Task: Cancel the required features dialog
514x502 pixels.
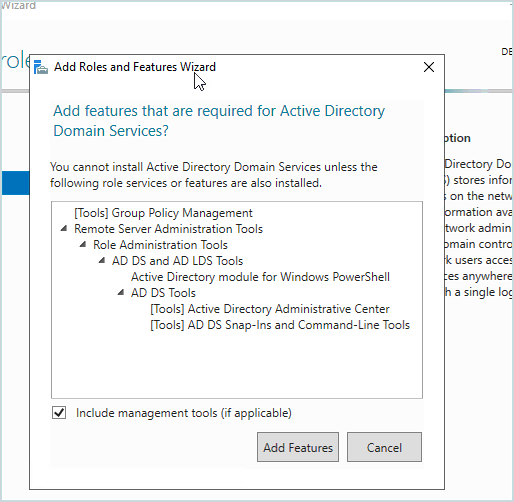Action: click(x=384, y=447)
